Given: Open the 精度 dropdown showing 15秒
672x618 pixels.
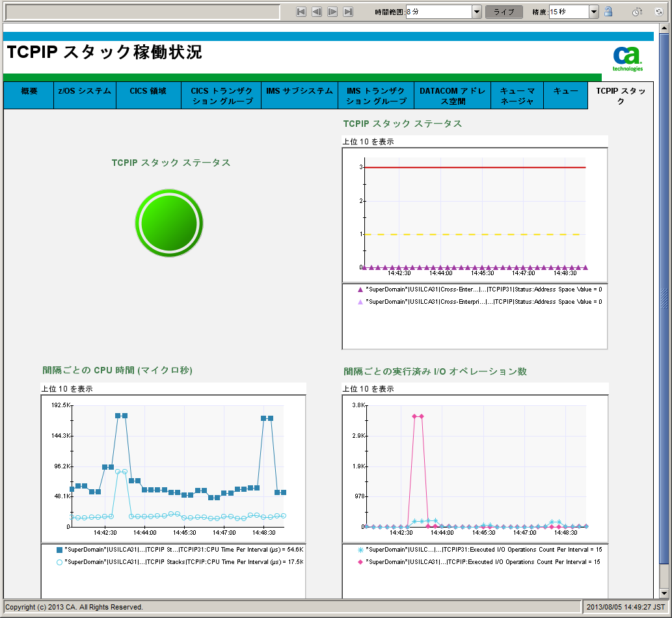Looking at the screenshot, I should 593,11.
